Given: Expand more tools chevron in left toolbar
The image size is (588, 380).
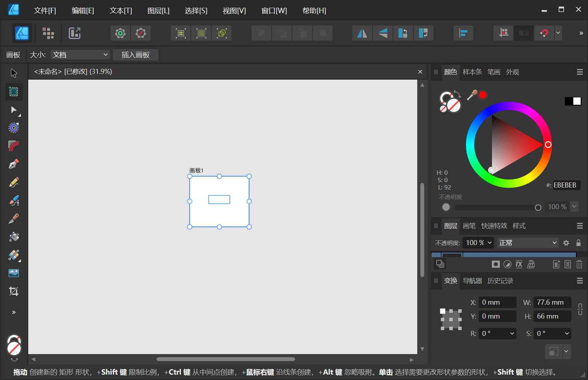Looking at the screenshot, I should 14,312.
